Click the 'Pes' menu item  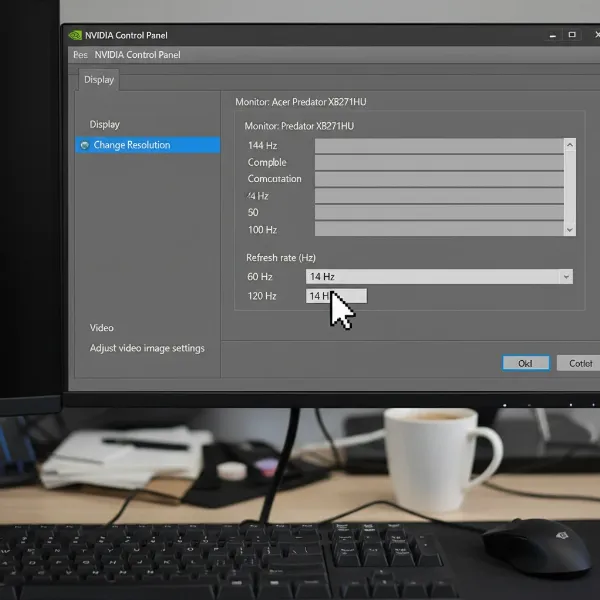80,55
